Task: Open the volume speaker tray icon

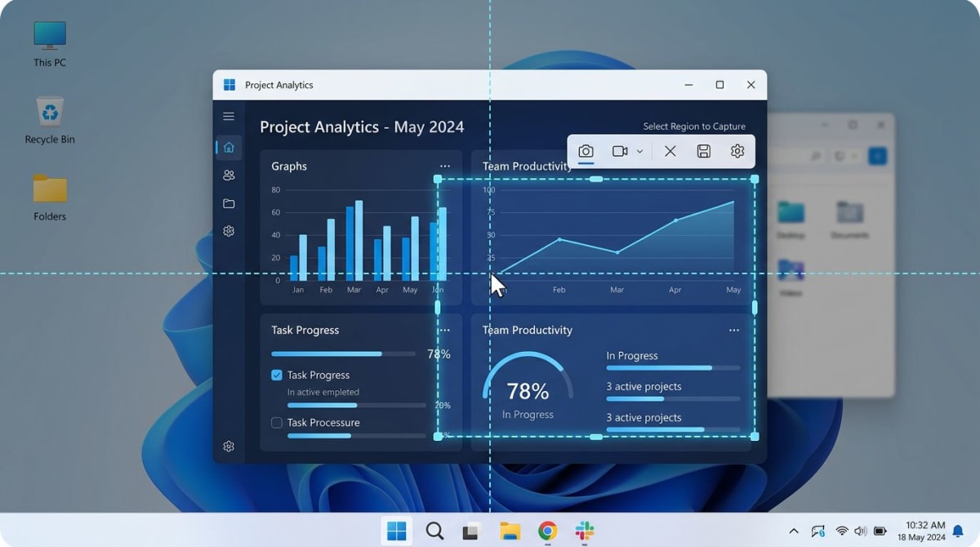Action: pos(861,531)
